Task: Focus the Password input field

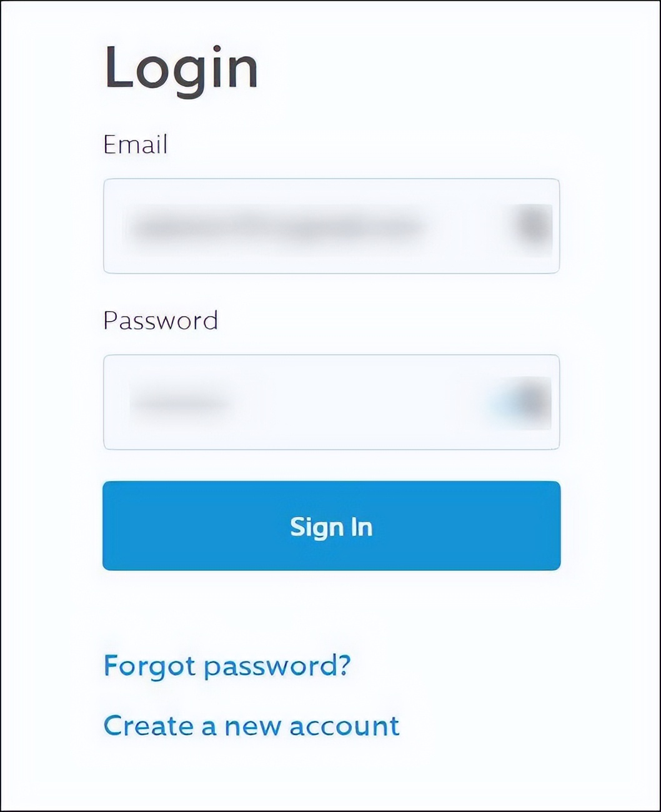Action: coord(331,402)
